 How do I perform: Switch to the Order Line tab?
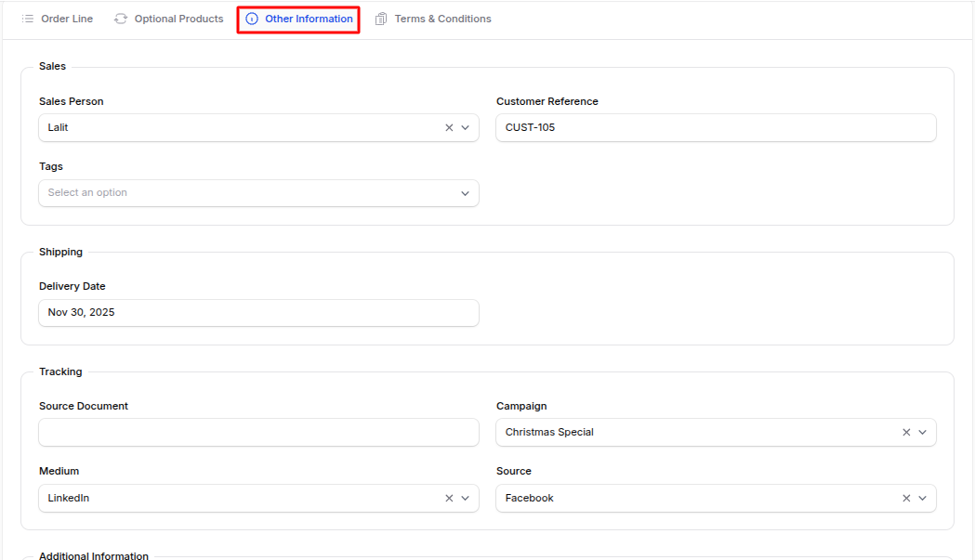(65, 18)
